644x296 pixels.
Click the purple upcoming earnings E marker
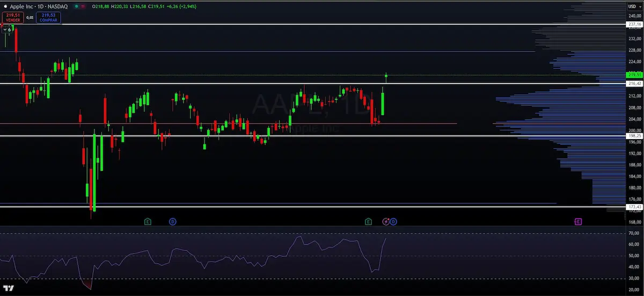578,221
